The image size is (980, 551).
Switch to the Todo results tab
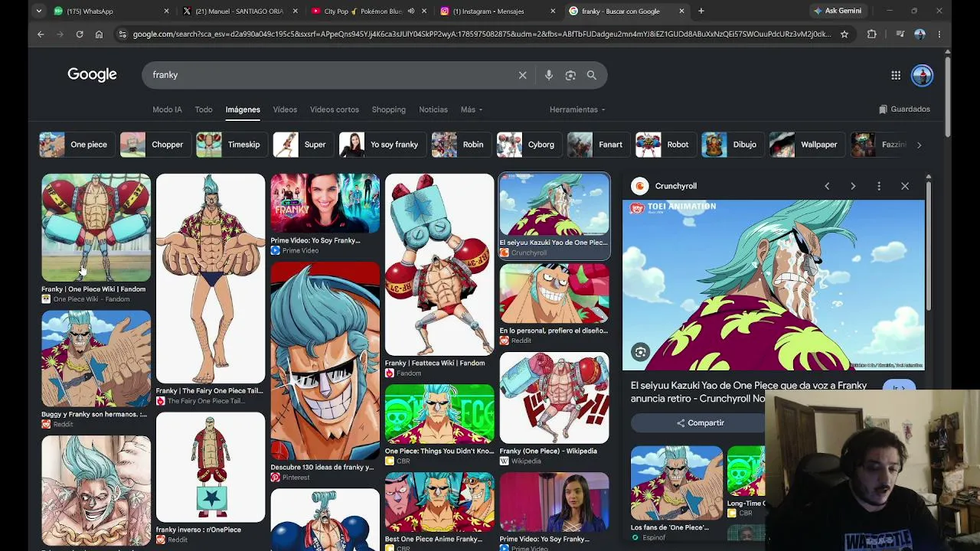point(204,109)
